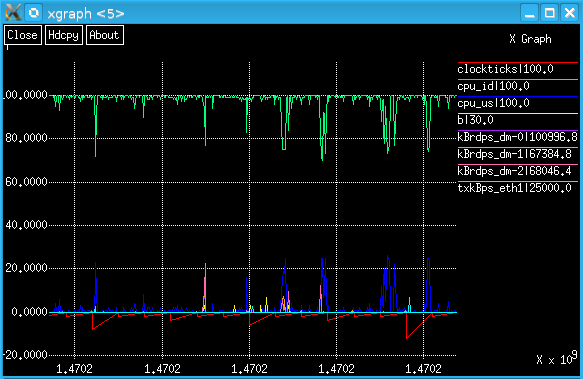Click the xgraph <5> window title

pyautogui.click(x=86, y=14)
